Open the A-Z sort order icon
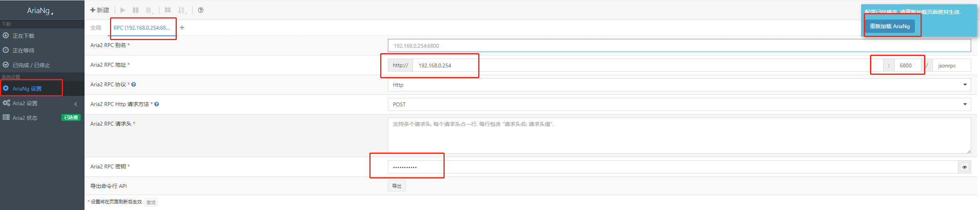 [x=182, y=10]
